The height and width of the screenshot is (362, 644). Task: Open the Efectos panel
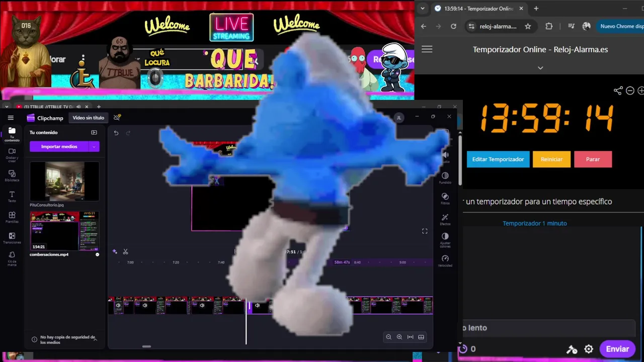[x=445, y=219]
